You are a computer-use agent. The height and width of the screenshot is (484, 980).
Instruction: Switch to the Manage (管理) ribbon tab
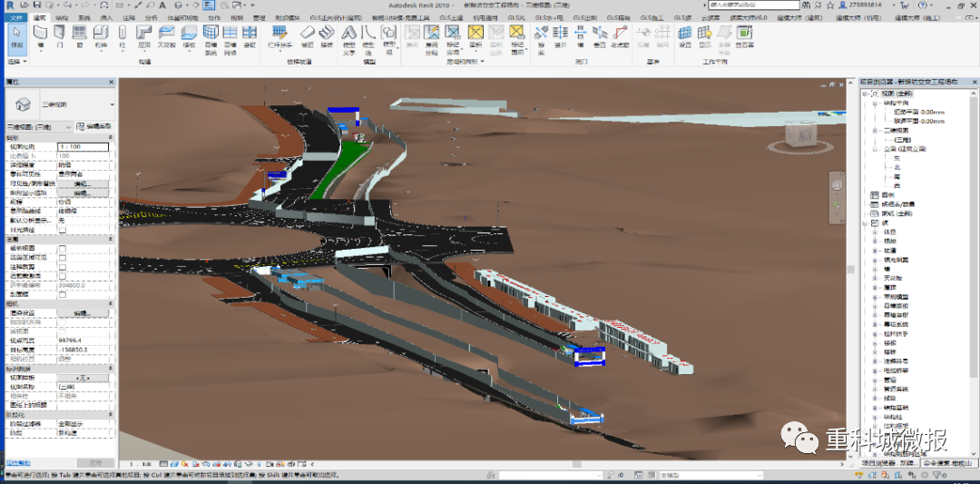click(260, 17)
